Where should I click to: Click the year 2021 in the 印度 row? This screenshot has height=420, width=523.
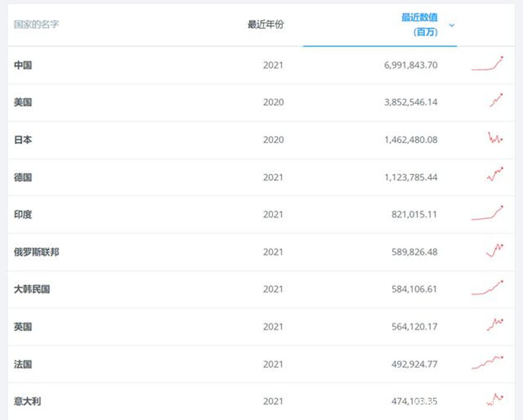pyautogui.click(x=273, y=215)
